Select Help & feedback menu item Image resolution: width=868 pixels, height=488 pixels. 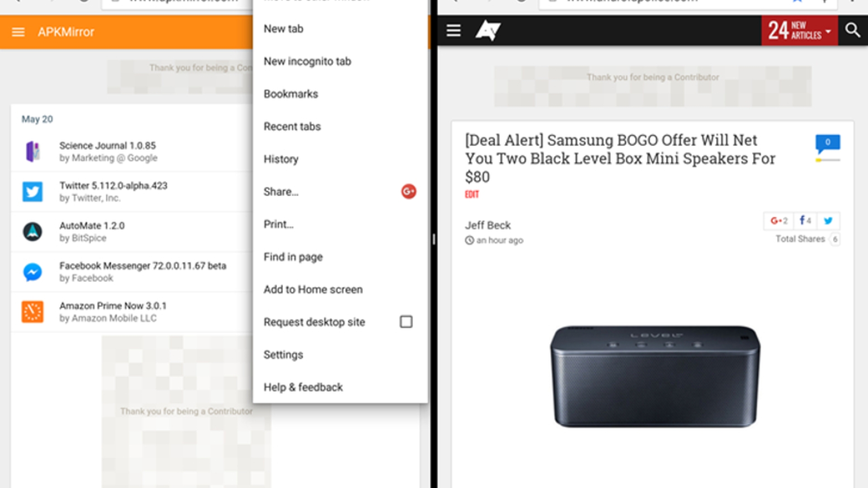[x=303, y=387]
